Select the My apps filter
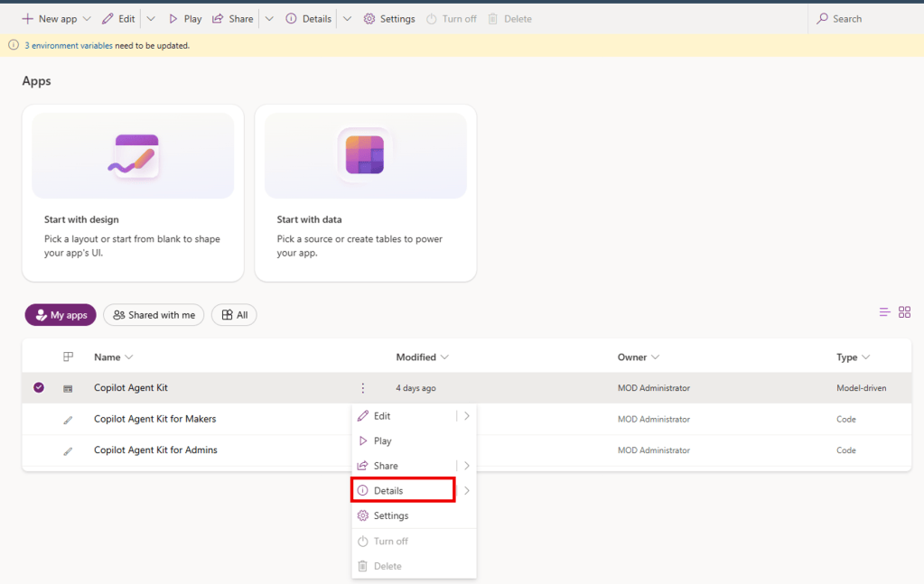The width and height of the screenshot is (924, 584). click(x=61, y=315)
